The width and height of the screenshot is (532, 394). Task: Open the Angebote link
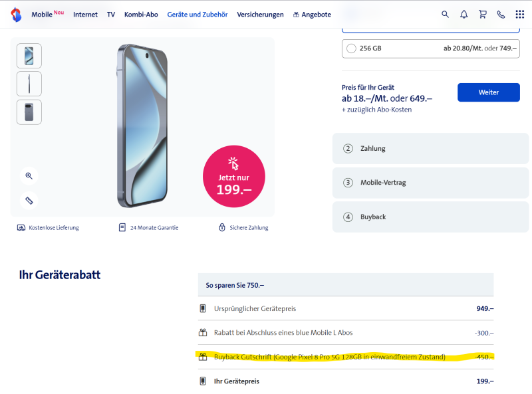pyautogui.click(x=312, y=15)
